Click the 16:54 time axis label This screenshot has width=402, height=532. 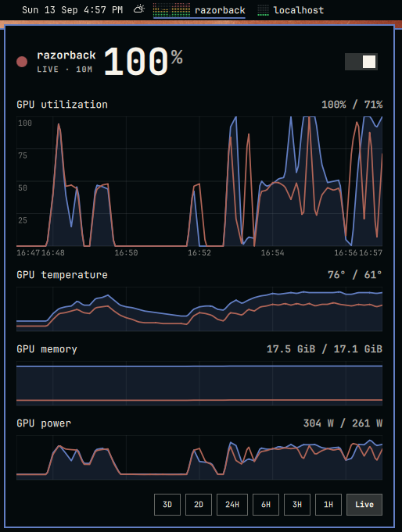[x=272, y=253]
